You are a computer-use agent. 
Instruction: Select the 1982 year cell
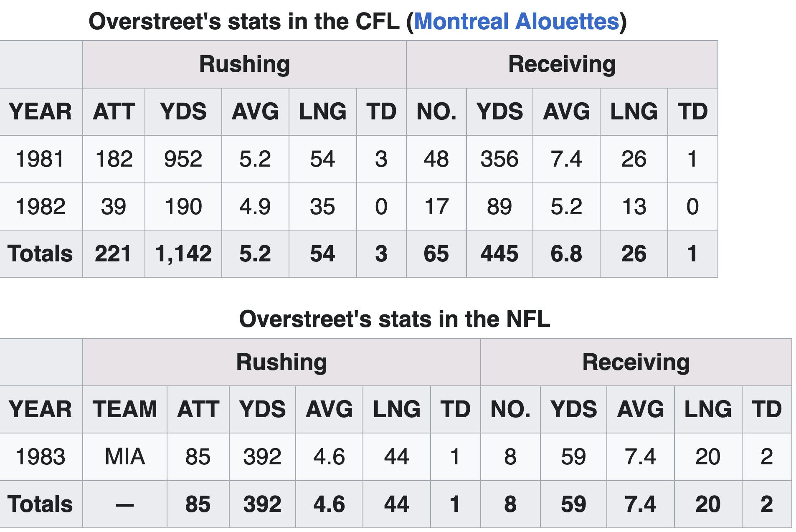[40, 207]
